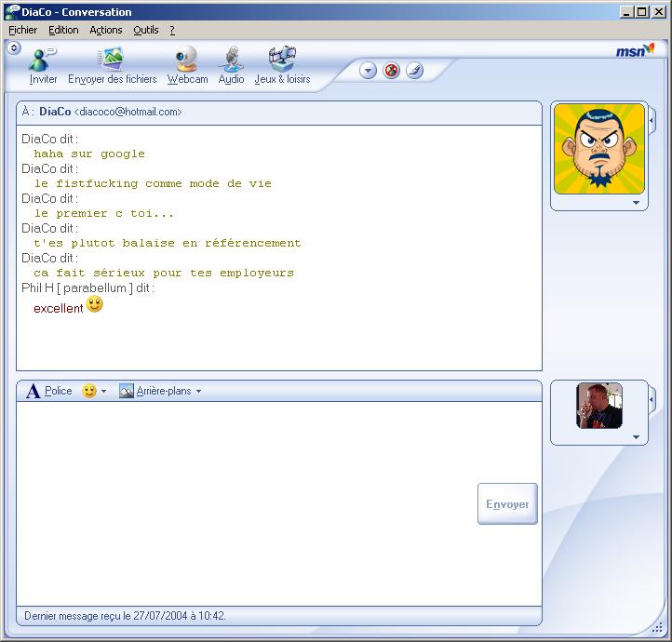Click the contact name DiaCo in header

55,112
